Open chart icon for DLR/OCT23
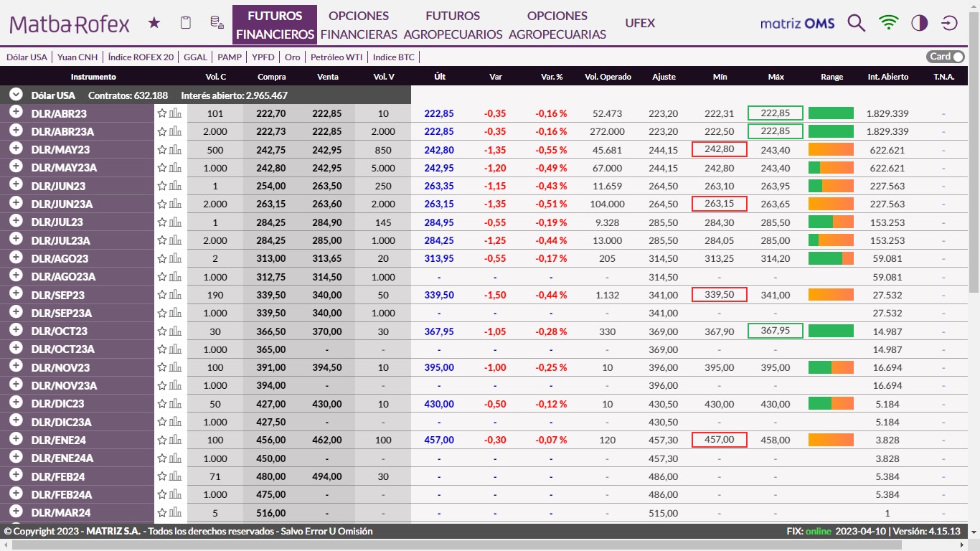Image resolution: width=980 pixels, height=551 pixels. coord(176,331)
